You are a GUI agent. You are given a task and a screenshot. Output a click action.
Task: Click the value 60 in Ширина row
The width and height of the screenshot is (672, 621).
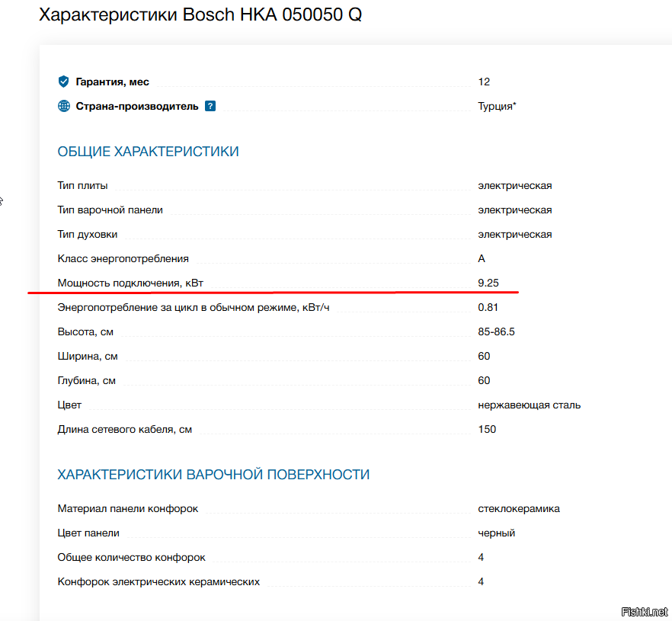point(484,356)
